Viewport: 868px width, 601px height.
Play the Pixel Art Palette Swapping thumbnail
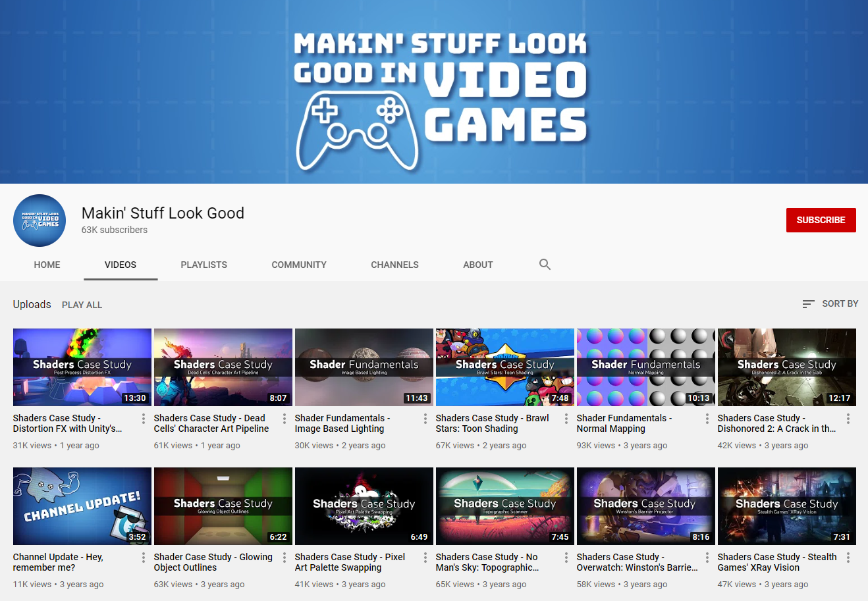click(364, 506)
